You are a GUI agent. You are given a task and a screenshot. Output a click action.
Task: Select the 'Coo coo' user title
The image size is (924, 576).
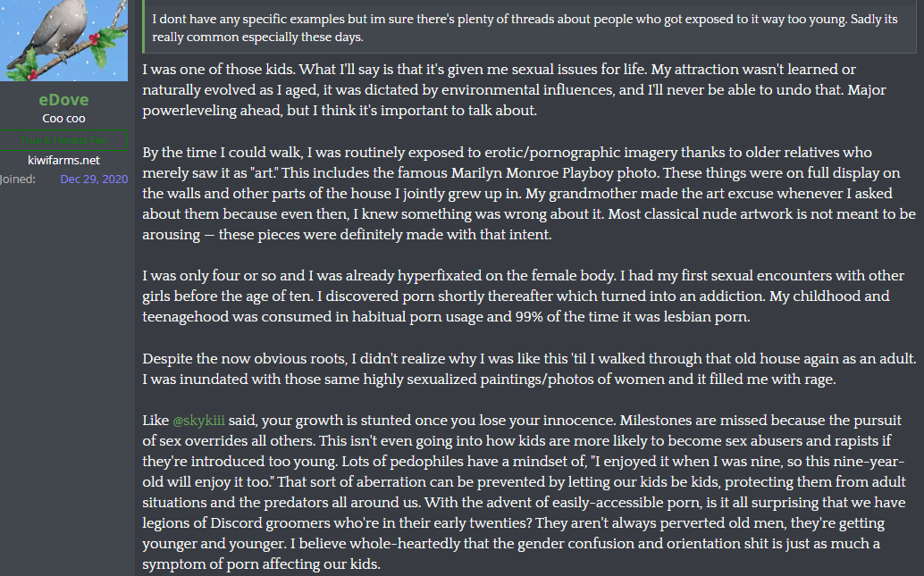(63, 119)
